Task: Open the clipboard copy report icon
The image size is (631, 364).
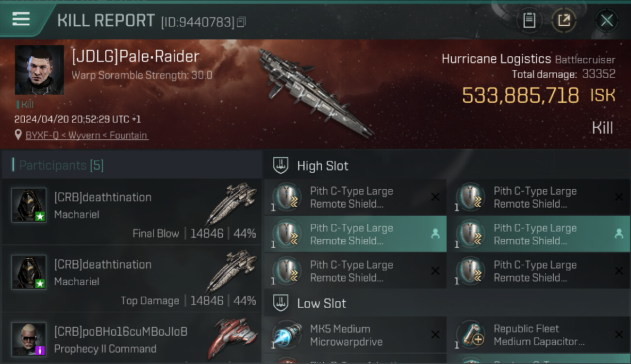Action: (x=529, y=20)
